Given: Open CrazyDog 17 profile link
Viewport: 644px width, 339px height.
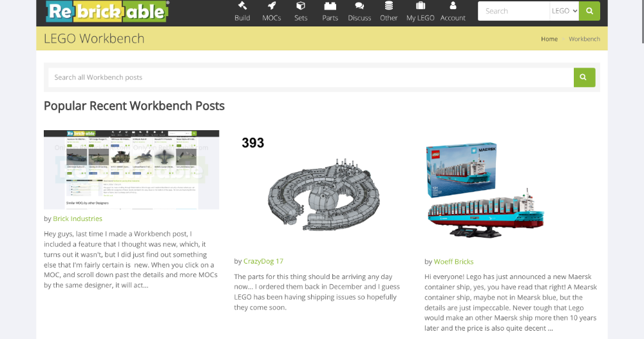Looking at the screenshot, I should tap(263, 261).
